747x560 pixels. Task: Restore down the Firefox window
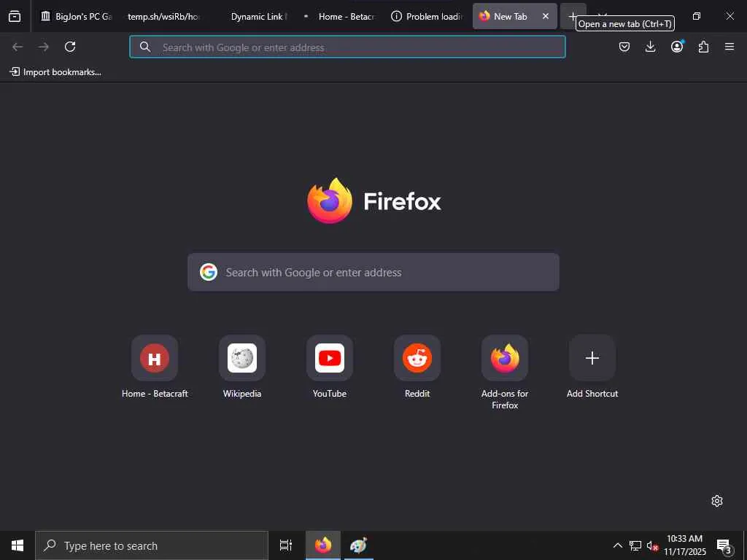coord(697,16)
